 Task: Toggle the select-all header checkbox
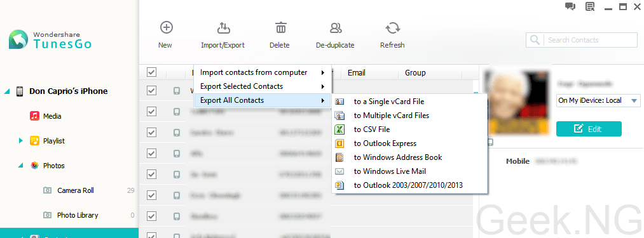(151, 72)
